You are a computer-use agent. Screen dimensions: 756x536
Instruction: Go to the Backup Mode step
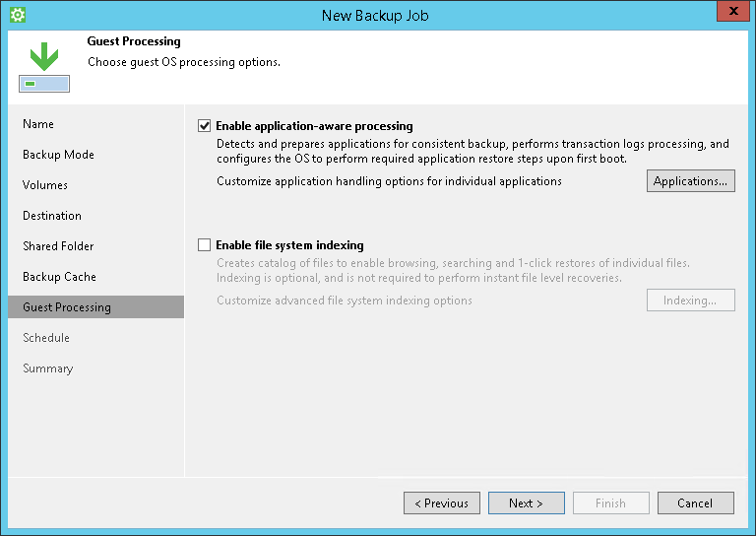[x=58, y=155]
